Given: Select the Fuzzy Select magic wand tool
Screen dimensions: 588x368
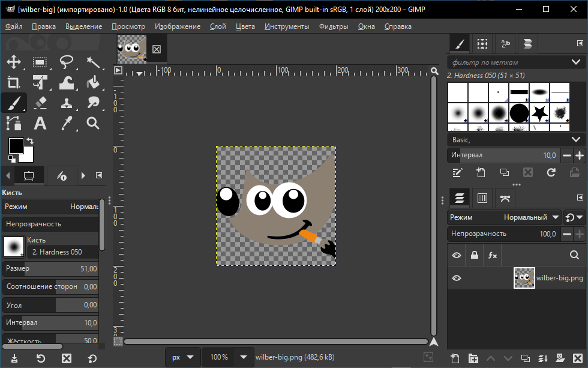Looking at the screenshot, I should (x=92, y=62).
